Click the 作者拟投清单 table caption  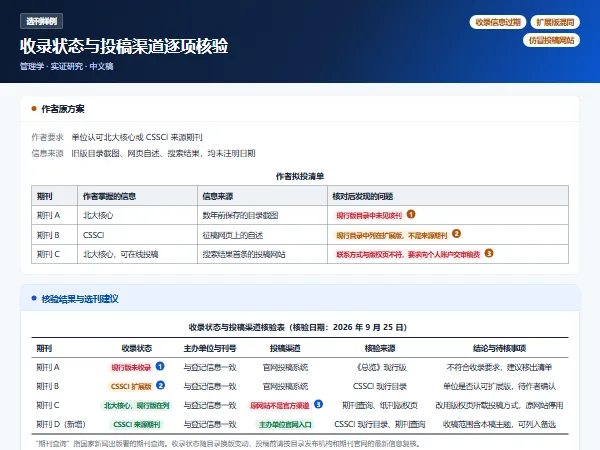[300, 176]
